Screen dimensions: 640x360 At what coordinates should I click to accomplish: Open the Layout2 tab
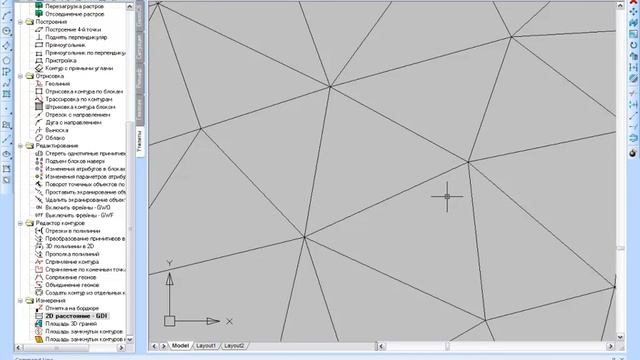click(x=234, y=346)
